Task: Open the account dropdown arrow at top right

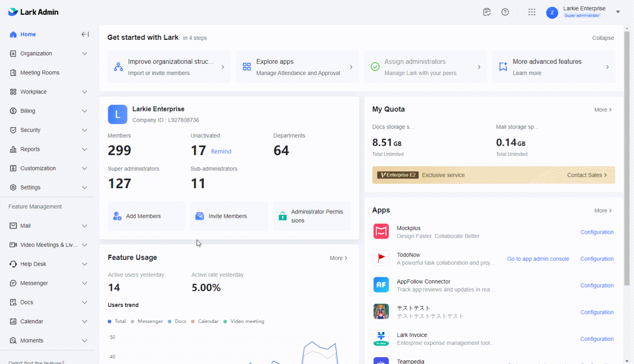Action: [x=618, y=12]
